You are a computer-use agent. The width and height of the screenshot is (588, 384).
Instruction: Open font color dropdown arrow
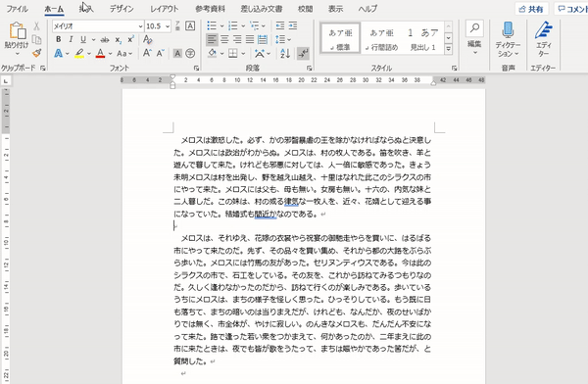(x=110, y=54)
